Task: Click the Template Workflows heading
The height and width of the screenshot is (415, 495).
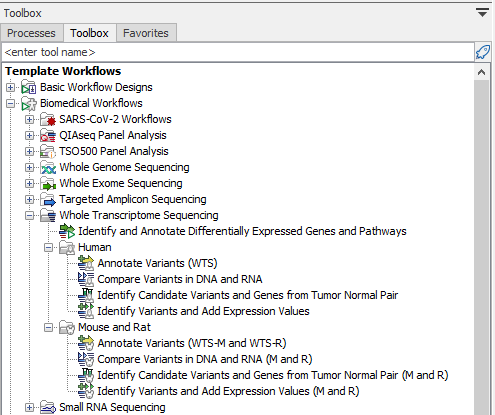Action: [63, 71]
